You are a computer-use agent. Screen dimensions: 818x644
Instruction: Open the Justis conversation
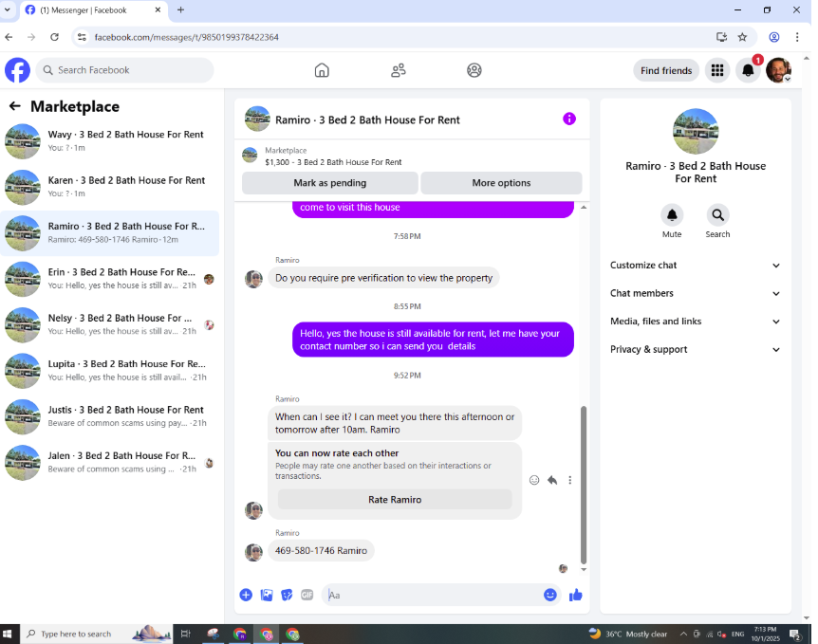[x=109, y=416]
